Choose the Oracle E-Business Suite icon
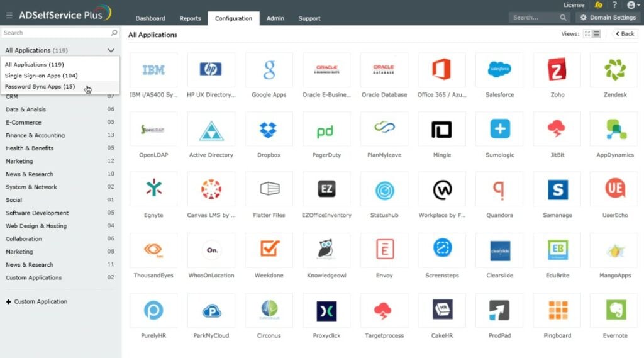644x358 pixels. coord(326,70)
